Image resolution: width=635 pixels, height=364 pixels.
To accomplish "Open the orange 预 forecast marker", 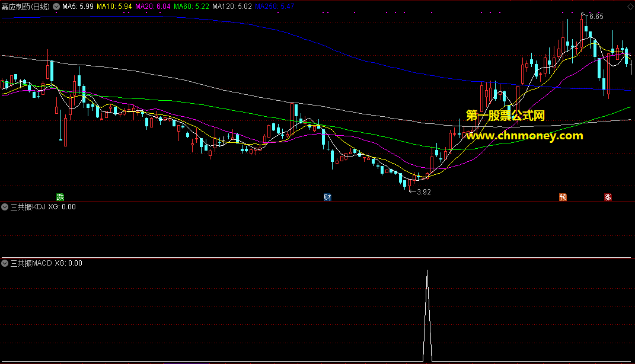I will pyautogui.click(x=563, y=197).
